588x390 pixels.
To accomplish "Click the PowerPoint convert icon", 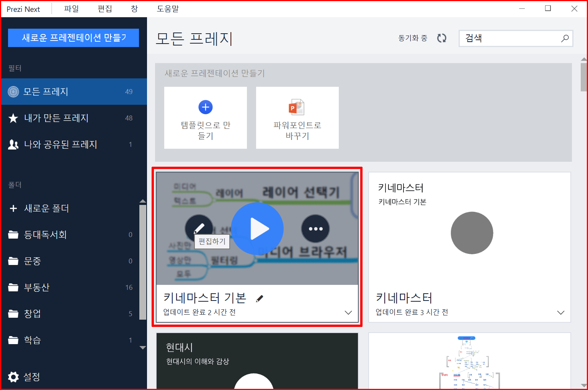I will point(296,107).
